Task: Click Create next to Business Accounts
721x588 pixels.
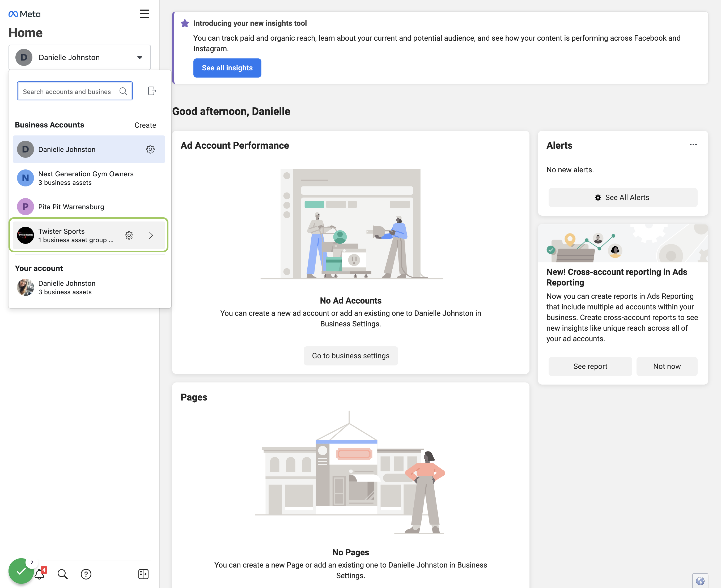Action: point(145,125)
